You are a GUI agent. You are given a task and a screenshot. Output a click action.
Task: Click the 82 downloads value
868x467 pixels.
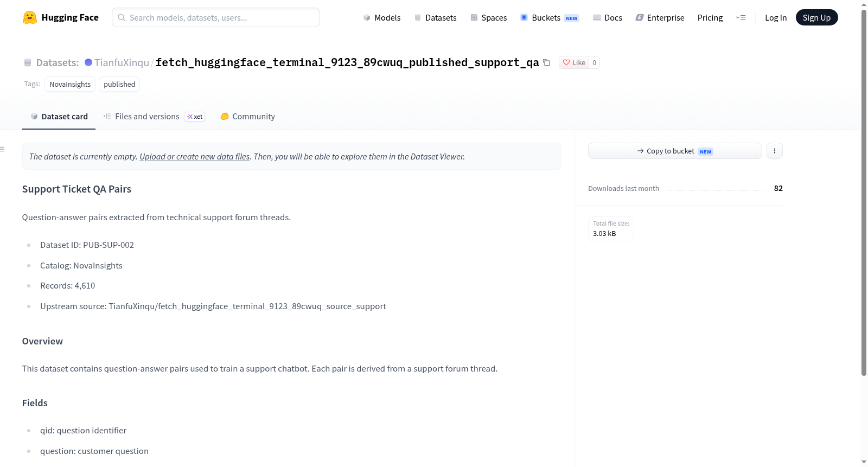pyautogui.click(x=778, y=188)
